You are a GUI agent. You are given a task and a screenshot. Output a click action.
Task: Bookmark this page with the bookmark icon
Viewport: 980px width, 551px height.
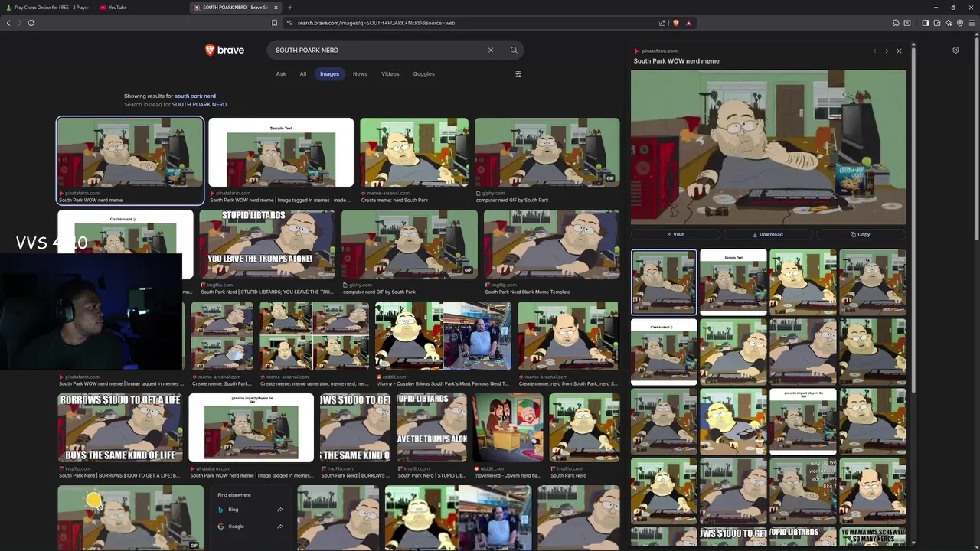pos(274,23)
